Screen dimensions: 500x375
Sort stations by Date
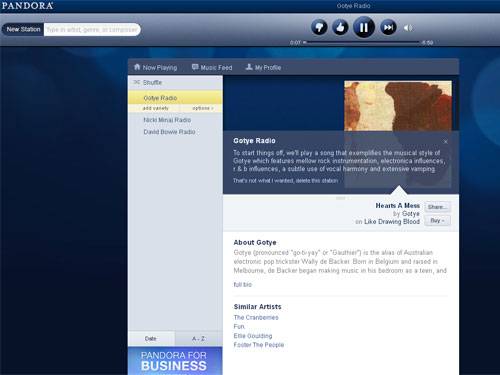click(151, 339)
